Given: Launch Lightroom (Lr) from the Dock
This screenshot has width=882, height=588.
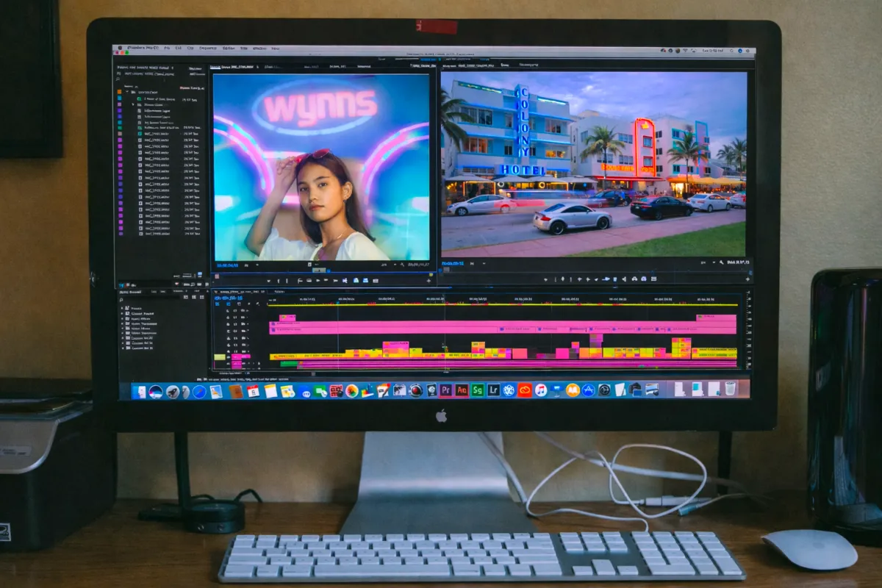Looking at the screenshot, I should pos(493,390).
